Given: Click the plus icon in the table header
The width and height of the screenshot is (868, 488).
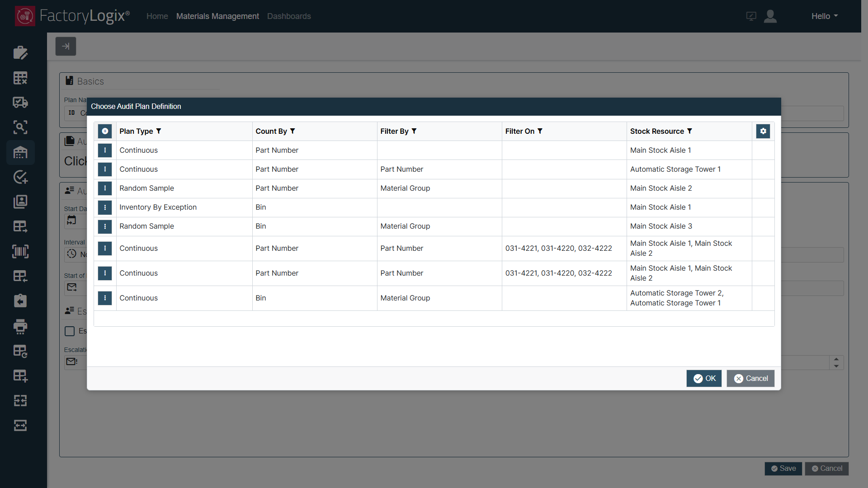Looking at the screenshot, I should point(104,131).
